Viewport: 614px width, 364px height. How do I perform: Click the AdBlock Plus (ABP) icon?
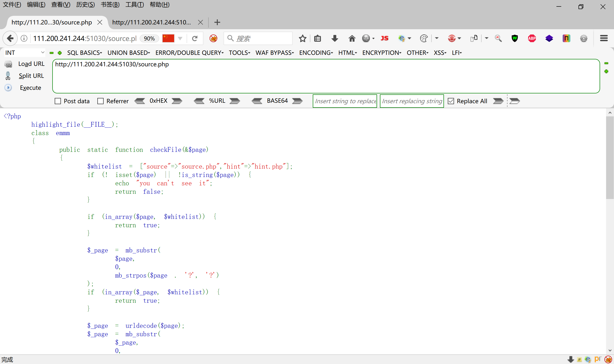(x=531, y=39)
